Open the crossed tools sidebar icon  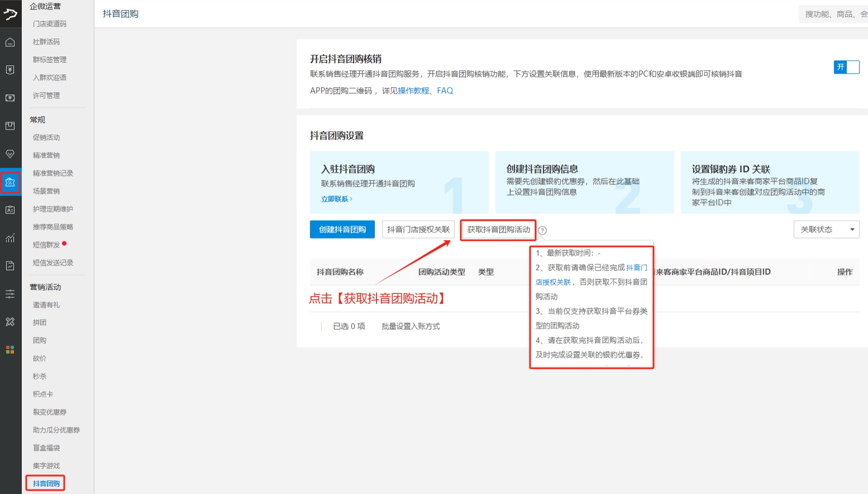[10, 322]
